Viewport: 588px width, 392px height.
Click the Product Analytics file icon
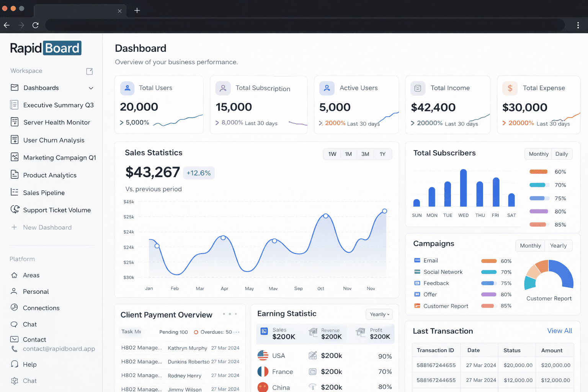pyautogui.click(x=15, y=175)
